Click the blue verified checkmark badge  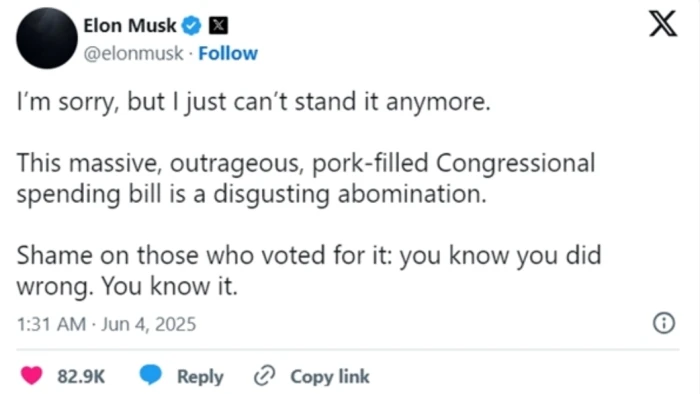[x=192, y=25]
